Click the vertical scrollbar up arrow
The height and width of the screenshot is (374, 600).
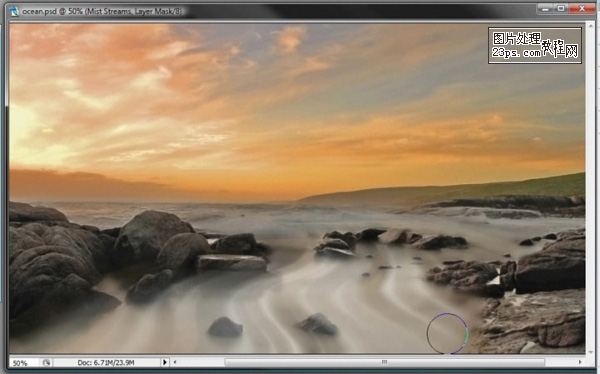click(590, 26)
